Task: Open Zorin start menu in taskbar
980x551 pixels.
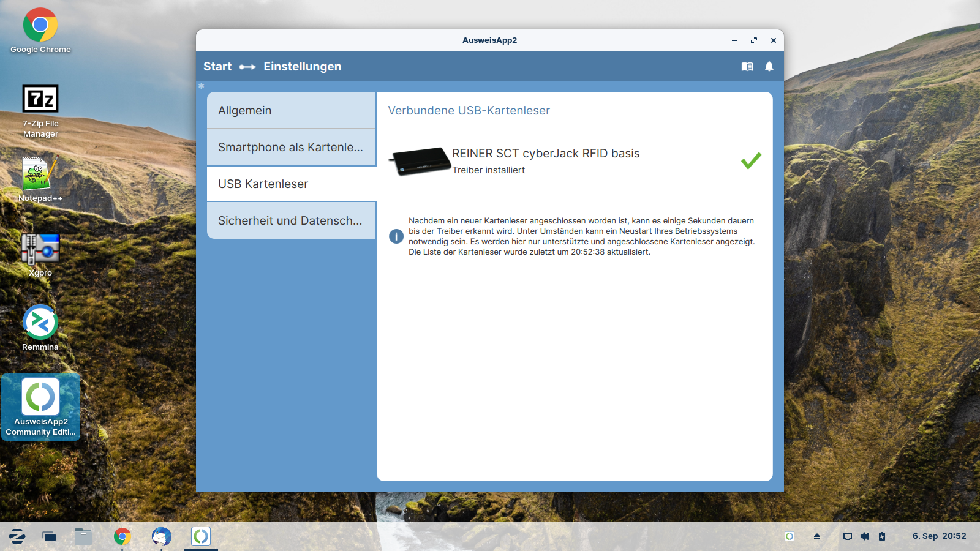Action: pyautogui.click(x=17, y=537)
